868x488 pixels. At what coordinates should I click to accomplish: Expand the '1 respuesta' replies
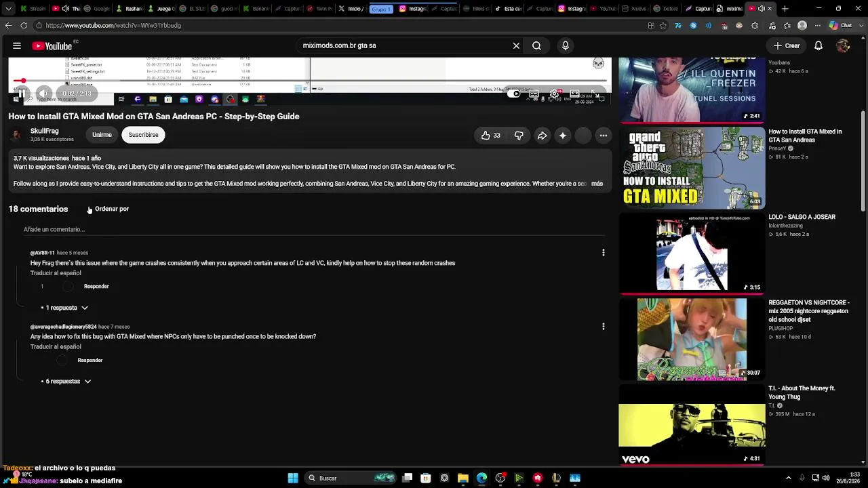[64, 308]
